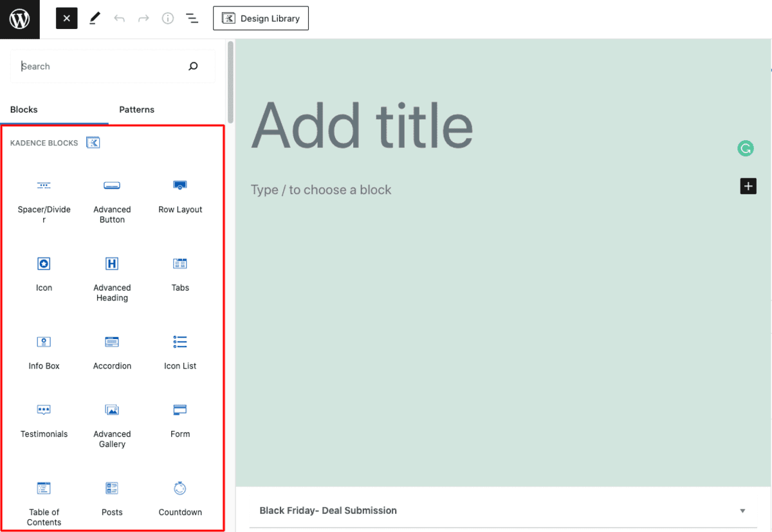Close the block inserter with X button
The width and height of the screenshot is (772, 532).
pyautogui.click(x=67, y=19)
